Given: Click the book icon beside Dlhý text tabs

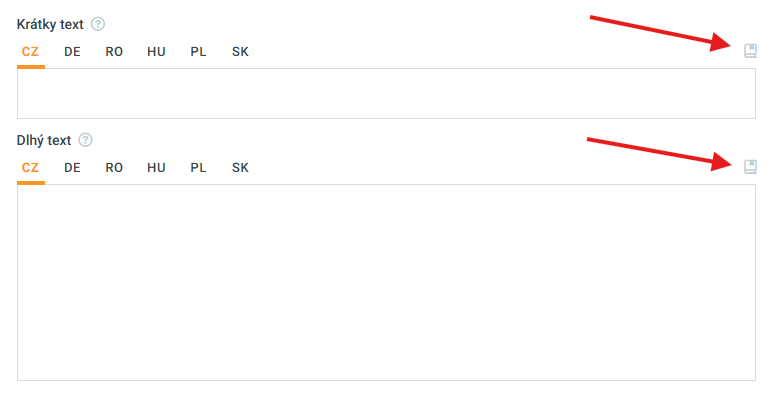Looking at the screenshot, I should pos(750,167).
